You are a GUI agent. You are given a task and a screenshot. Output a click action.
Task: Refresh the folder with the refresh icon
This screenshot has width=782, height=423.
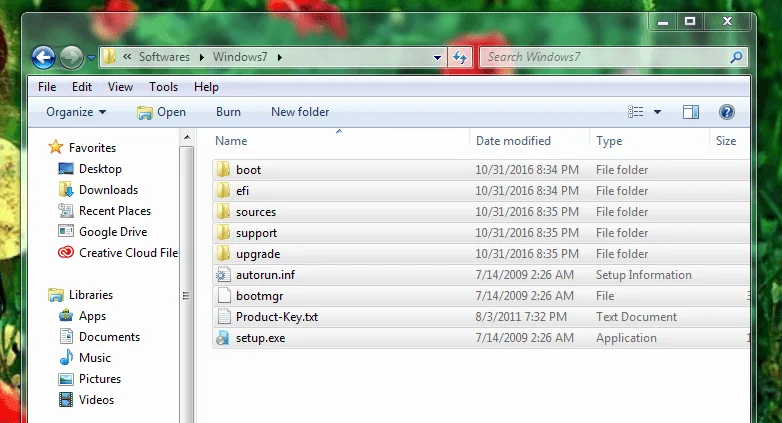[x=460, y=57]
